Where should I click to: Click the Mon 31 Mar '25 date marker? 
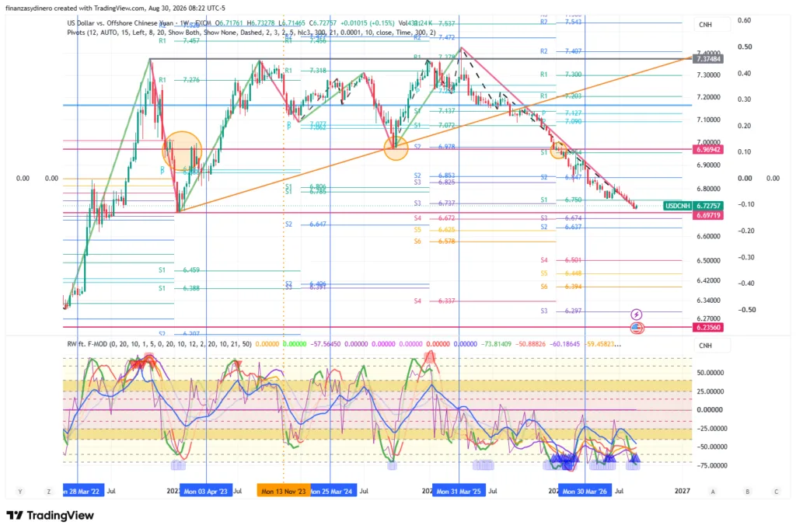[x=459, y=491]
